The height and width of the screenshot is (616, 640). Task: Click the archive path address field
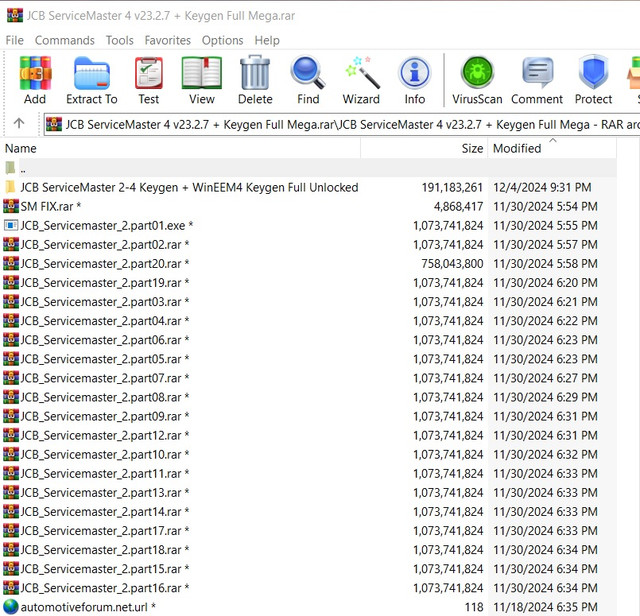tap(342, 124)
